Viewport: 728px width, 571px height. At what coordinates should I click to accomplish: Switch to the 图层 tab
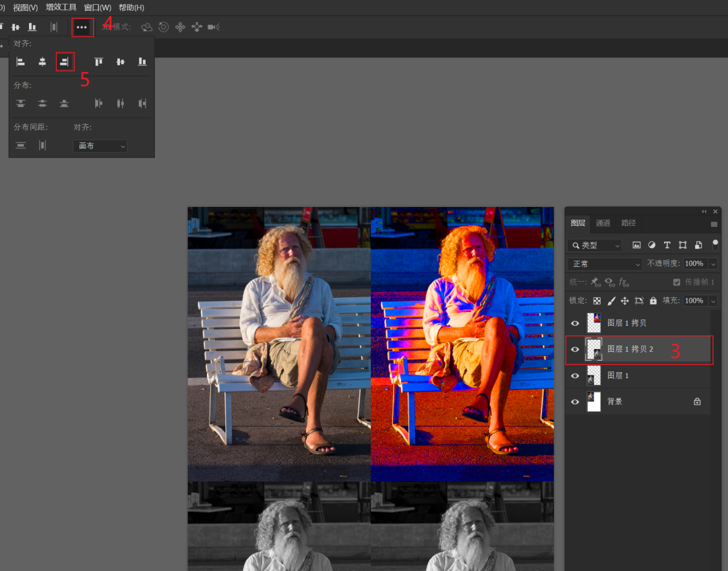click(x=578, y=223)
